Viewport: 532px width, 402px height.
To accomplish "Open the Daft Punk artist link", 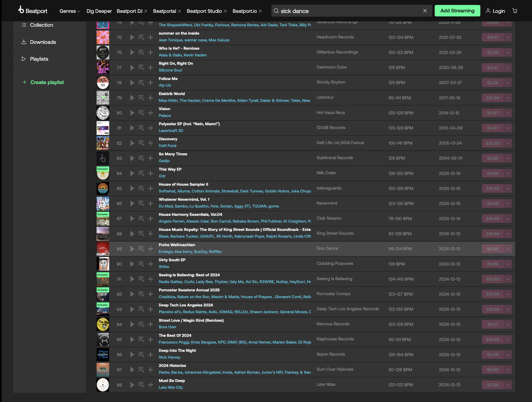I will [167, 146].
